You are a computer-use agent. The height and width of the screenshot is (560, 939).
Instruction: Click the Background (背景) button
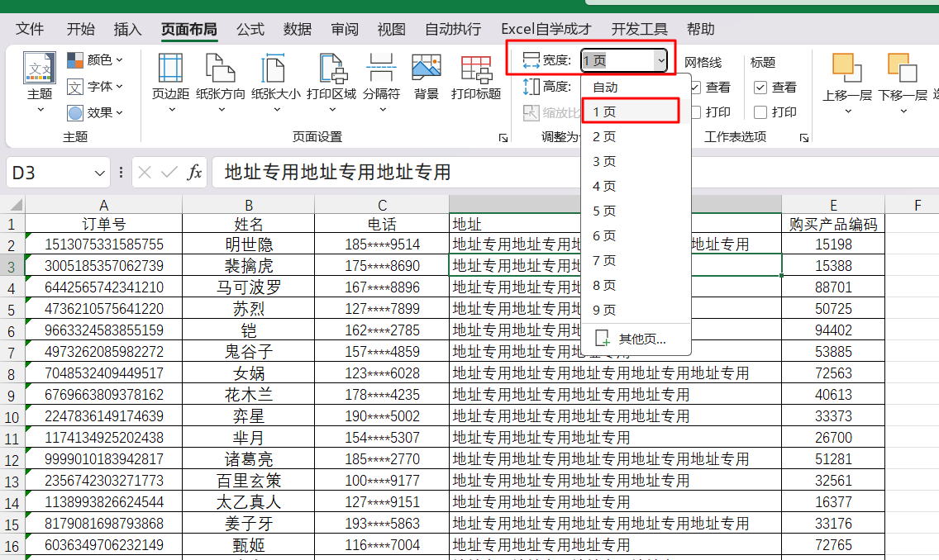[427, 77]
